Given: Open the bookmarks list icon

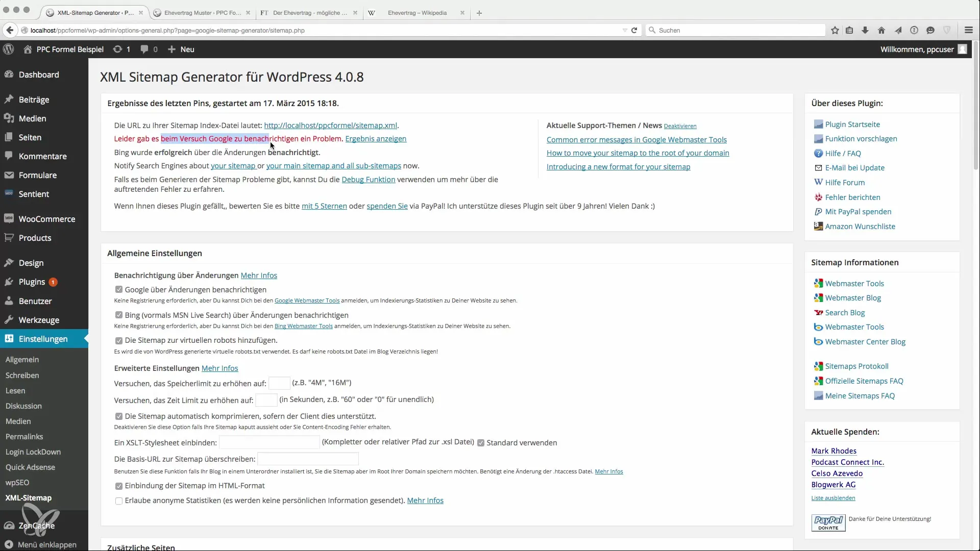Looking at the screenshot, I should pyautogui.click(x=849, y=30).
